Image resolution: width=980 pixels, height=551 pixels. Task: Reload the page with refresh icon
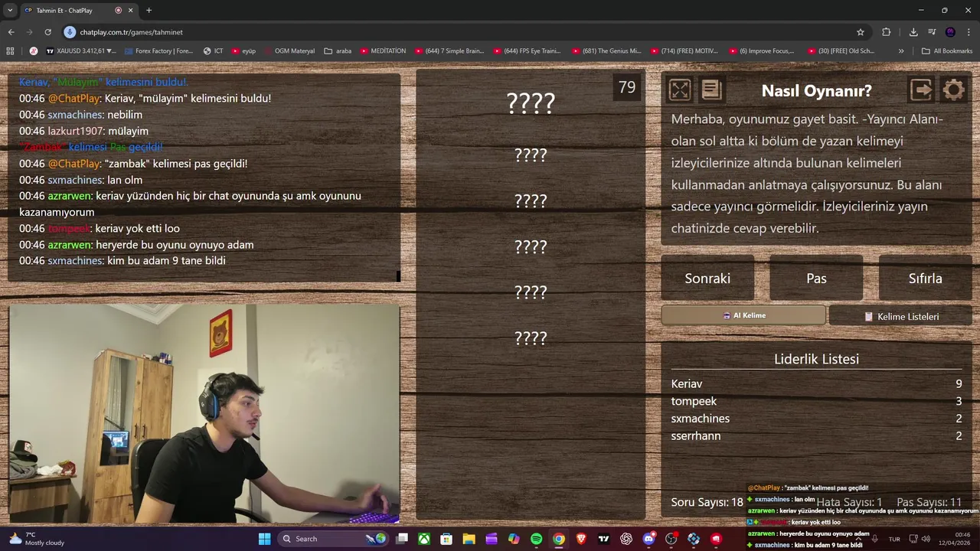point(47,32)
